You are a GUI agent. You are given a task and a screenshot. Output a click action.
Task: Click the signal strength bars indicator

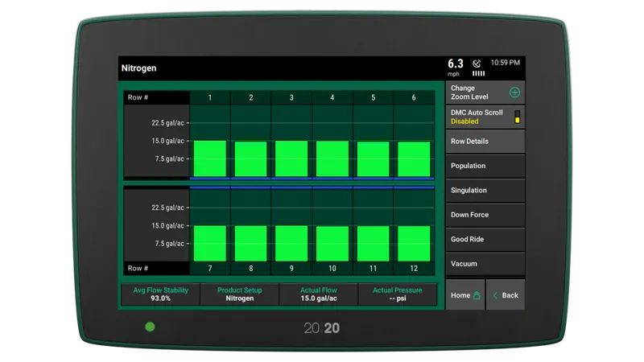[478, 73]
